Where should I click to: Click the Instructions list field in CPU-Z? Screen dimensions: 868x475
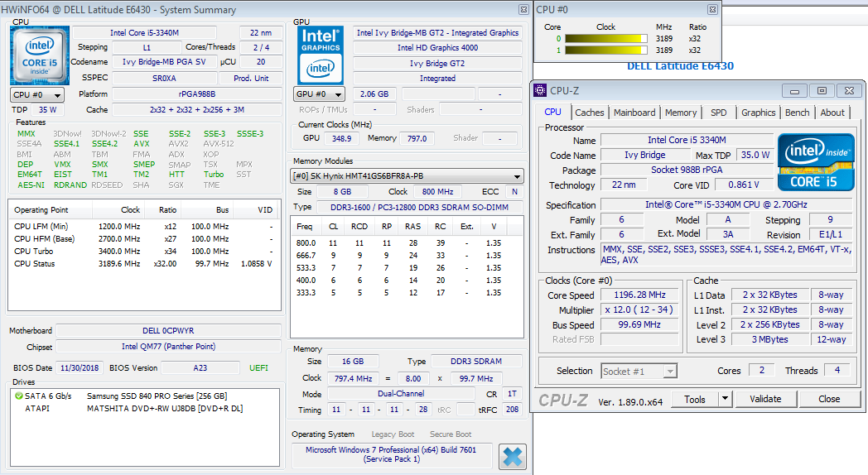[x=726, y=255]
